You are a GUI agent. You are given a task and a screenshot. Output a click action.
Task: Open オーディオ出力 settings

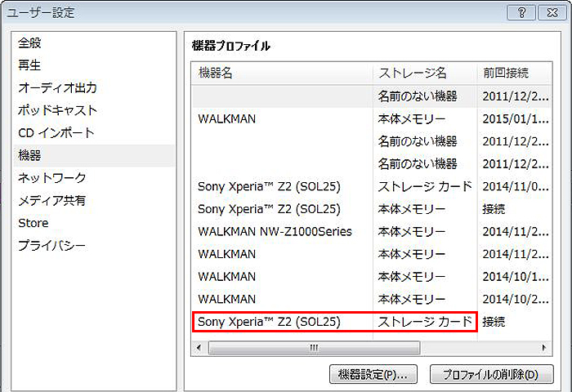94,88
